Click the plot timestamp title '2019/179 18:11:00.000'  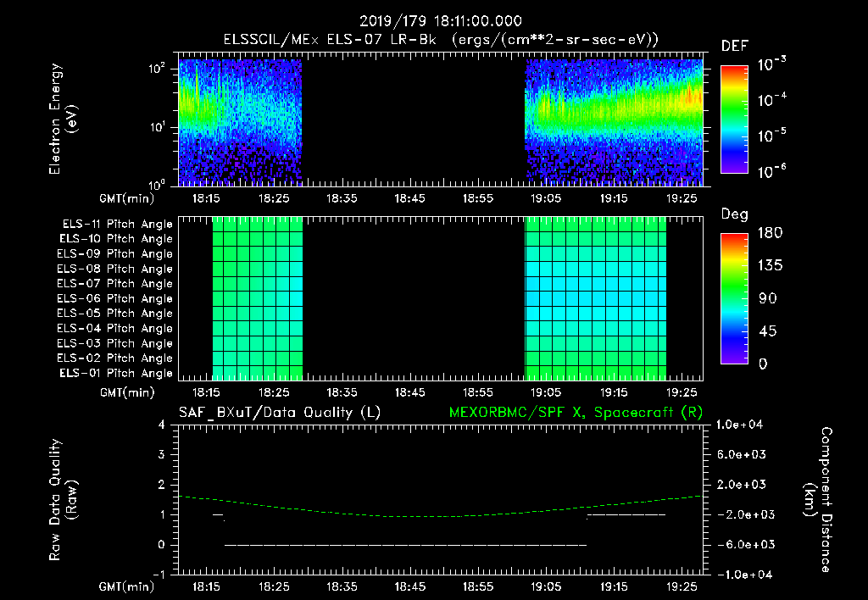(x=441, y=21)
